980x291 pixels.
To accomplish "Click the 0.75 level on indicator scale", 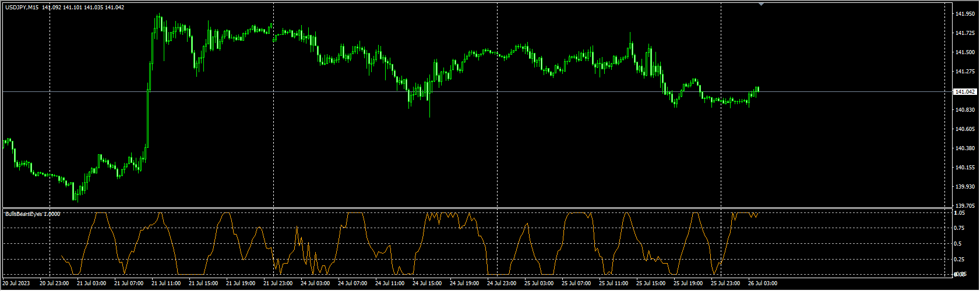I will pos(960,228).
